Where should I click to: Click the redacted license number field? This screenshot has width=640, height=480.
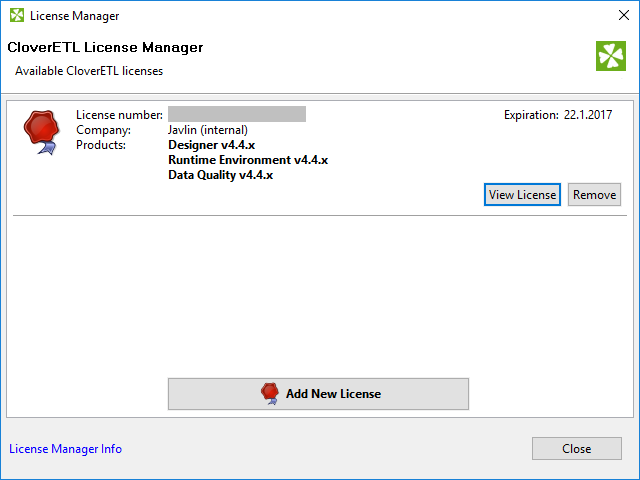[x=237, y=114]
